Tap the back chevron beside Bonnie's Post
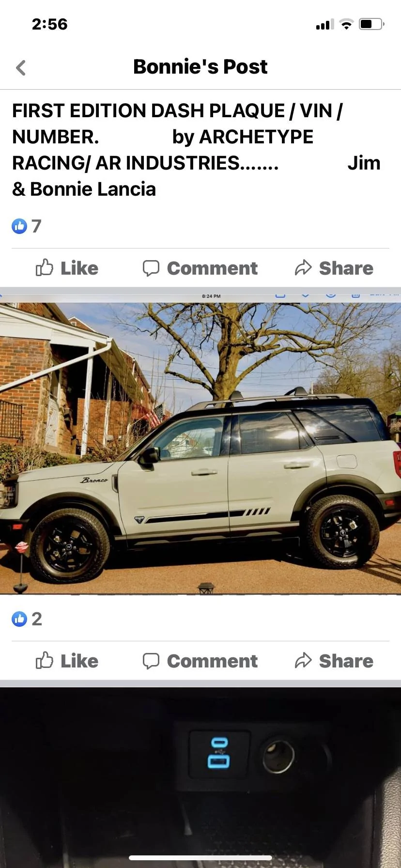The width and height of the screenshot is (401, 868). (x=21, y=68)
